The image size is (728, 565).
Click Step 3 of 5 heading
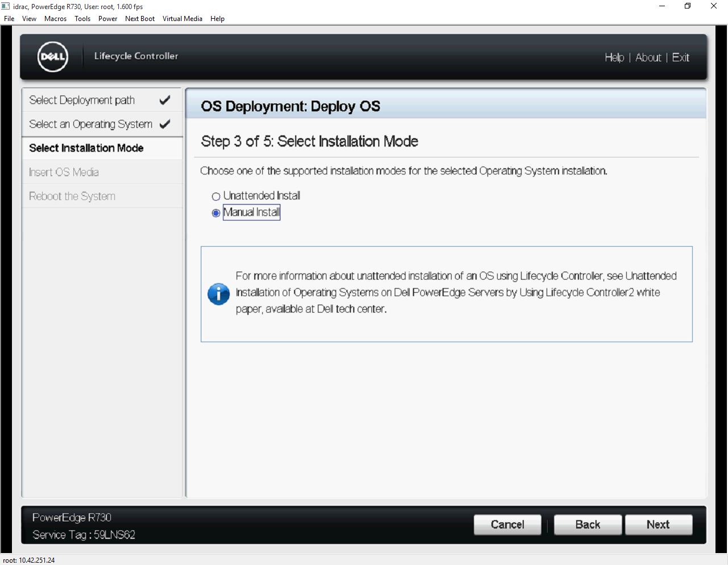coord(310,142)
